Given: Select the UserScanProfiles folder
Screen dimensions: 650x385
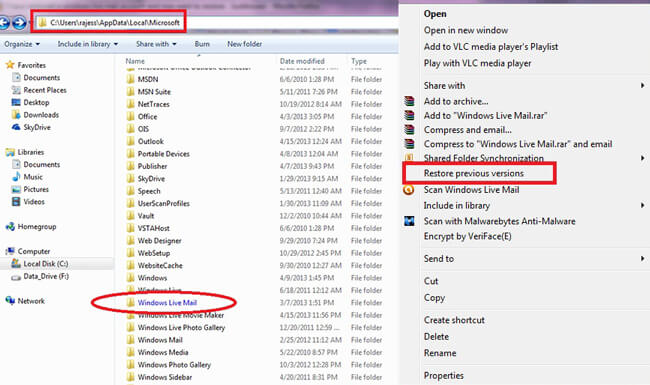Looking at the screenshot, I should (x=163, y=203).
